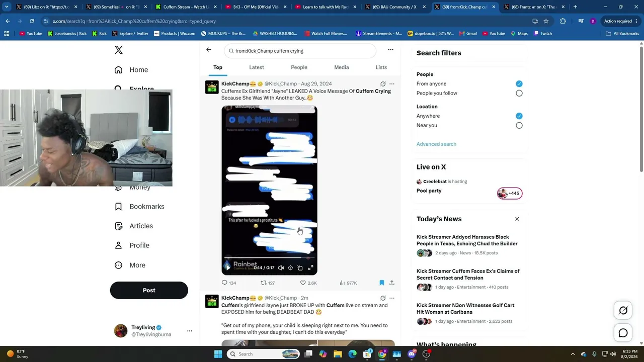
Task: Seek on the video progress bar
Action: (269, 258)
